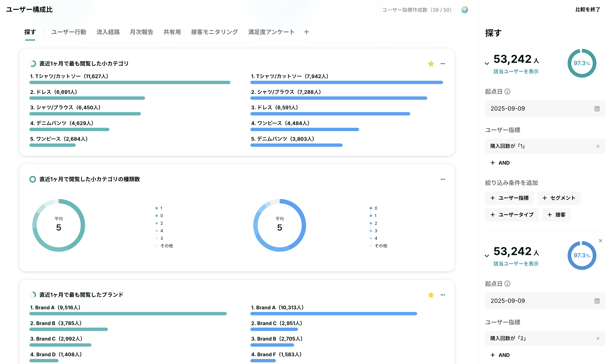Add セグメント filter condition

click(559, 198)
